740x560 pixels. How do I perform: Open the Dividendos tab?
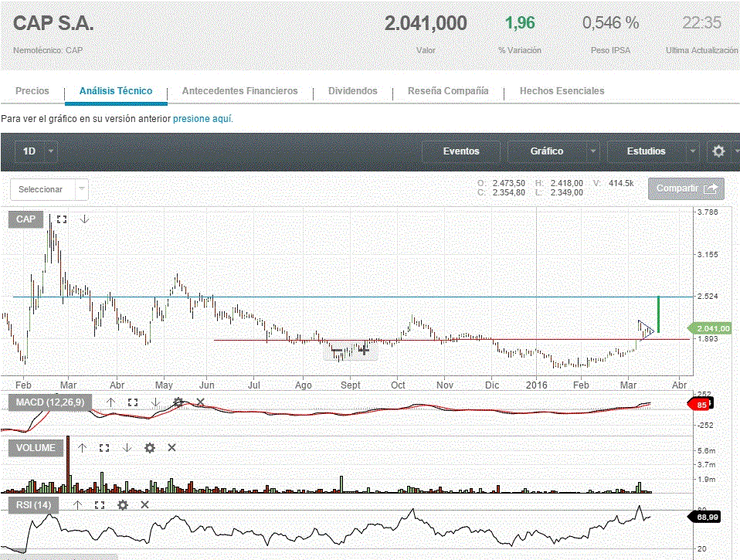pyautogui.click(x=353, y=91)
